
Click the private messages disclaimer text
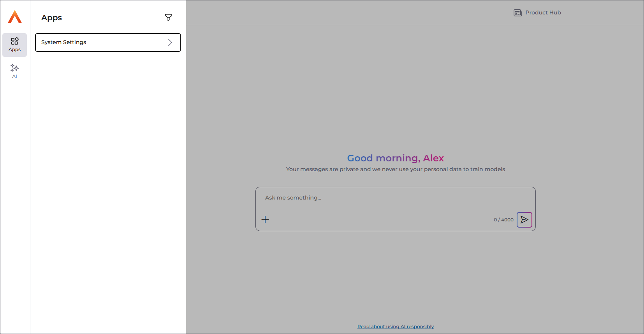(396, 169)
